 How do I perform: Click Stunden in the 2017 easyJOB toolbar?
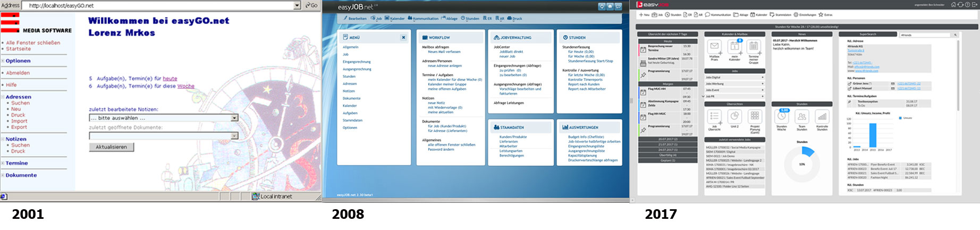[x=673, y=15]
